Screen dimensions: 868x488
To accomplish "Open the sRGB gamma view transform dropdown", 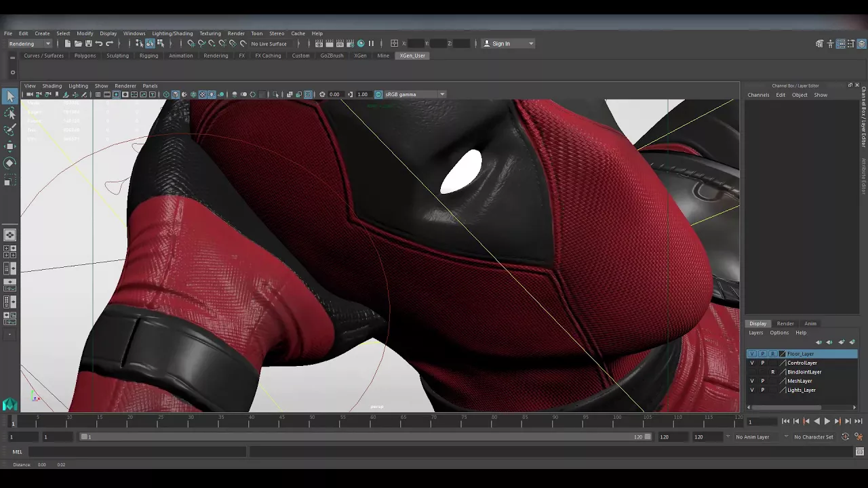I will (x=415, y=94).
